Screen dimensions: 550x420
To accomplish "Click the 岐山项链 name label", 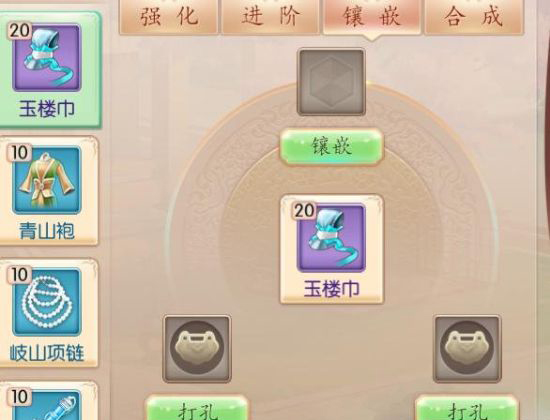I will (x=47, y=353).
